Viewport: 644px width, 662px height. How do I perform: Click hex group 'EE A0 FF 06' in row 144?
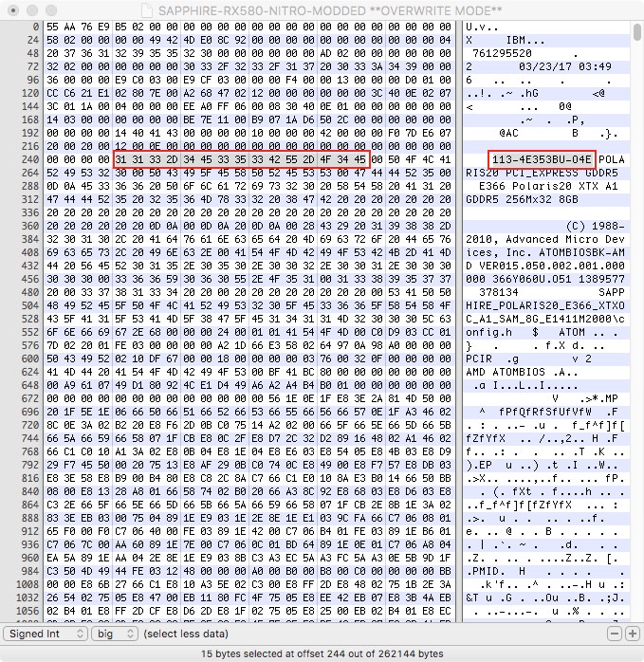tap(215, 106)
